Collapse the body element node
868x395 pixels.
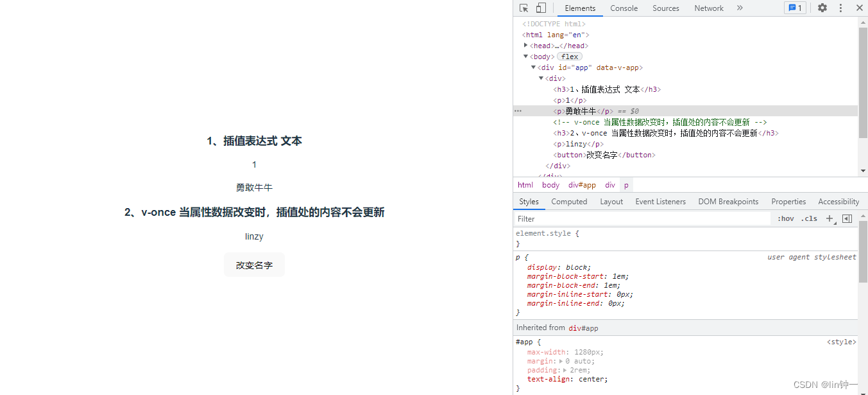(526, 57)
